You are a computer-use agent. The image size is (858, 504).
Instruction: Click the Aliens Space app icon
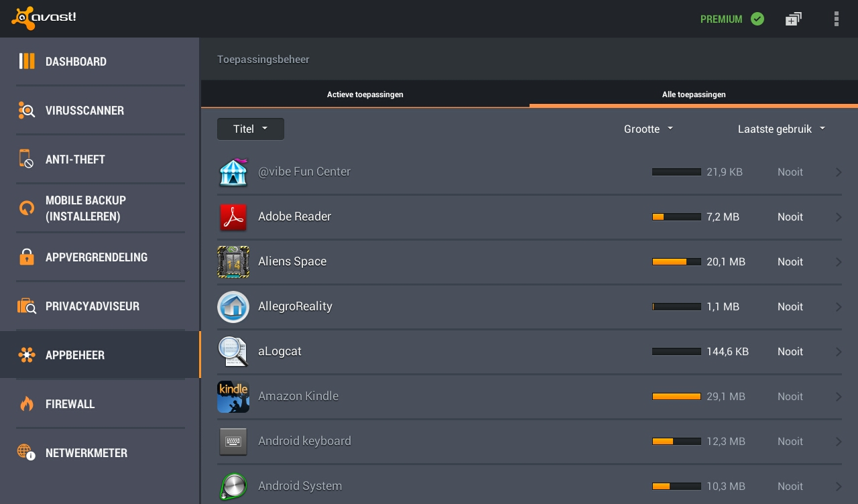tap(233, 261)
